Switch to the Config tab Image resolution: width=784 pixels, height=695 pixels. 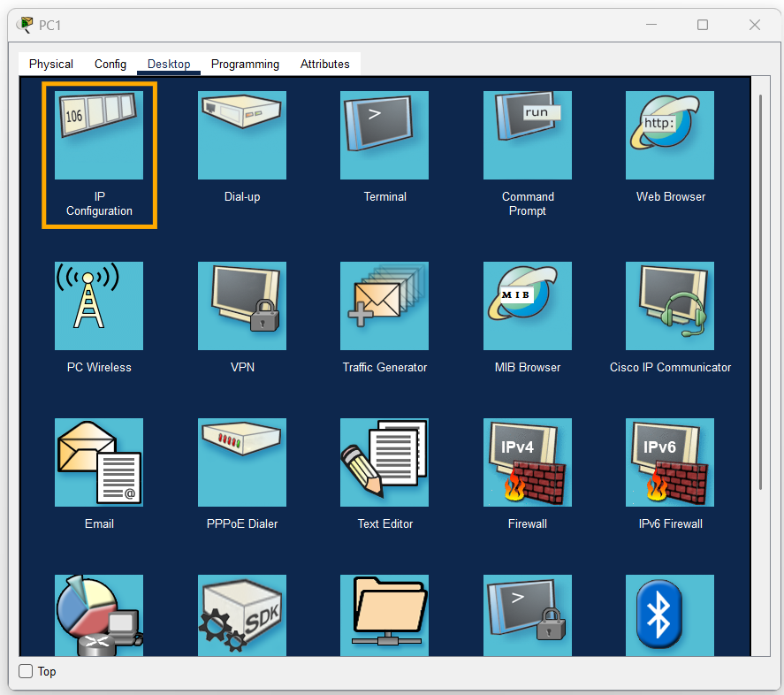tap(110, 64)
